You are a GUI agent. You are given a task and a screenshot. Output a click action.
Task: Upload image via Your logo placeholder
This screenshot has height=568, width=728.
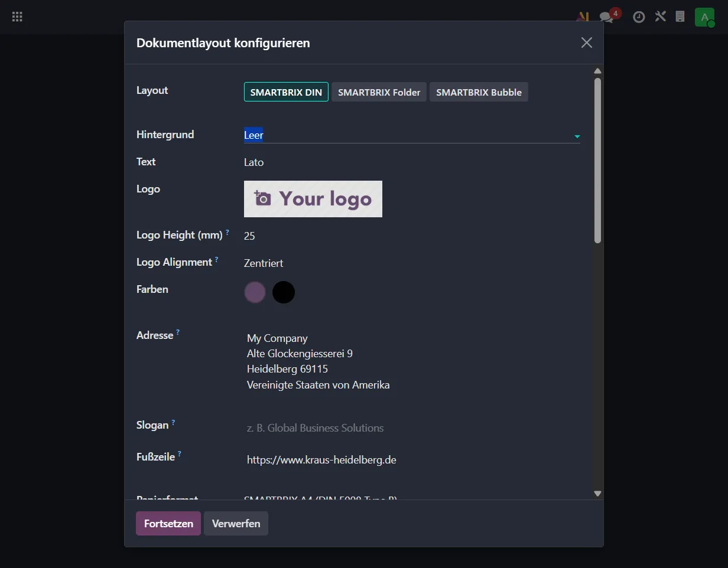coord(313,199)
